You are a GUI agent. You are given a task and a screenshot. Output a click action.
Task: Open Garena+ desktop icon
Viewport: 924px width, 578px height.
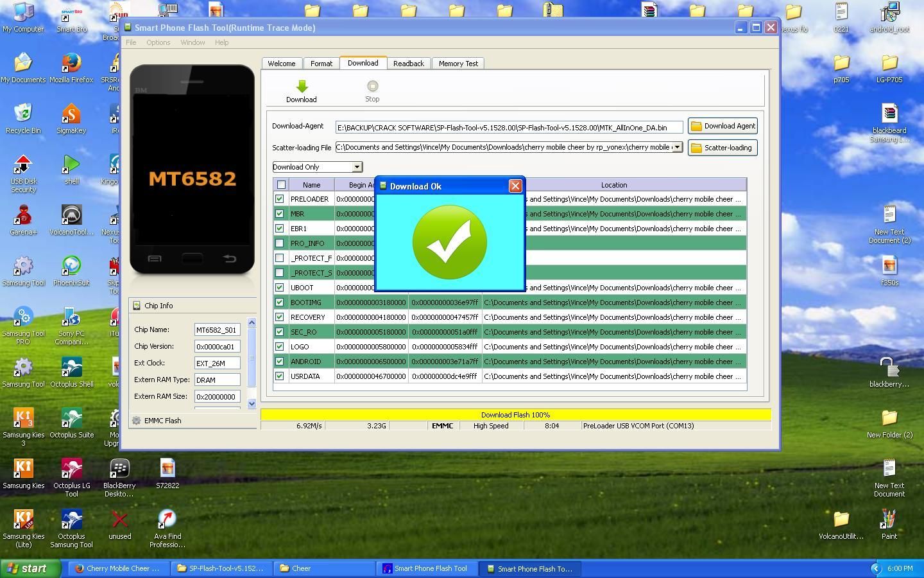click(x=23, y=220)
